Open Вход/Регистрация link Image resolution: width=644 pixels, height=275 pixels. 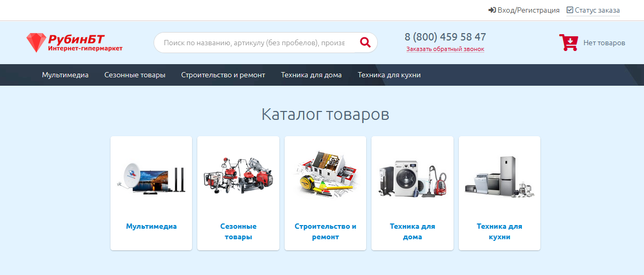point(528,10)
